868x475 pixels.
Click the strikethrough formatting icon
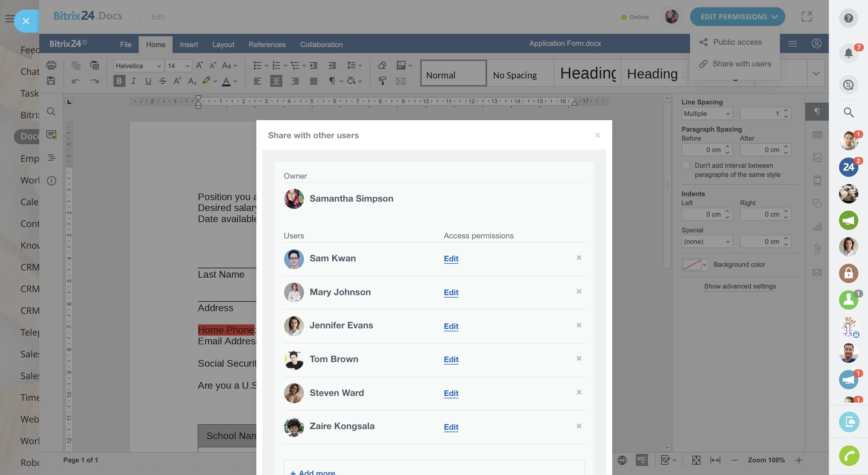point(163,81)
